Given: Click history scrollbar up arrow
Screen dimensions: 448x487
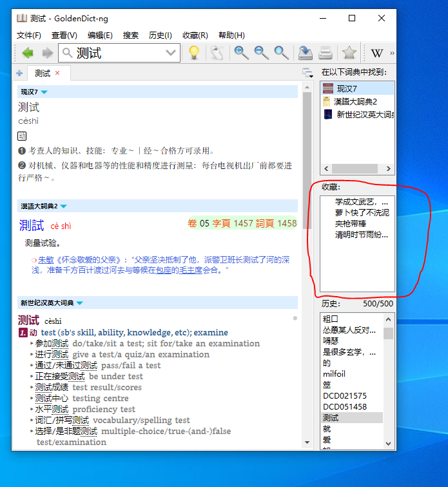Looking at the screenshot, I should tap(388, 319).
